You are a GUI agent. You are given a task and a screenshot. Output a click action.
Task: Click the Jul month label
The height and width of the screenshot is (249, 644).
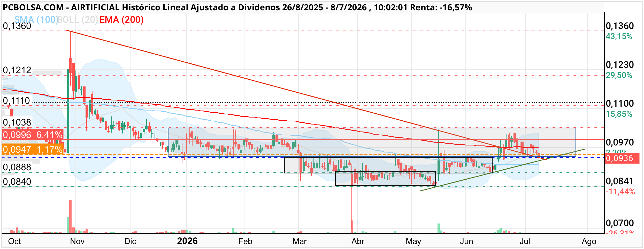[x=525, y=241]
